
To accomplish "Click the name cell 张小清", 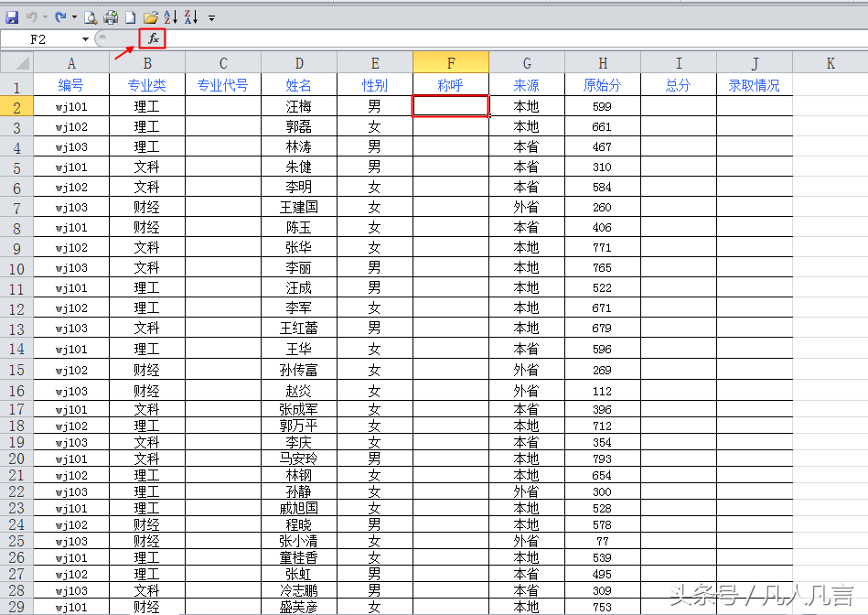I will coord(299,541).
